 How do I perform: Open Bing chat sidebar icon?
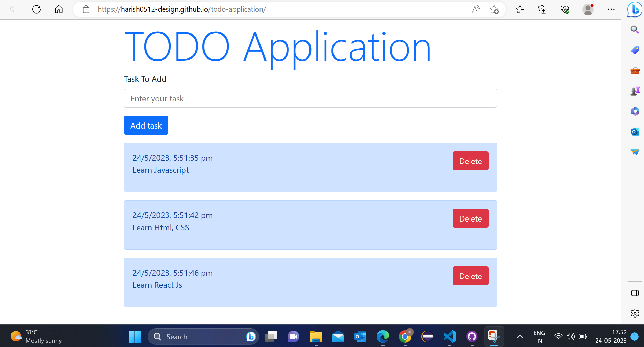635,9
